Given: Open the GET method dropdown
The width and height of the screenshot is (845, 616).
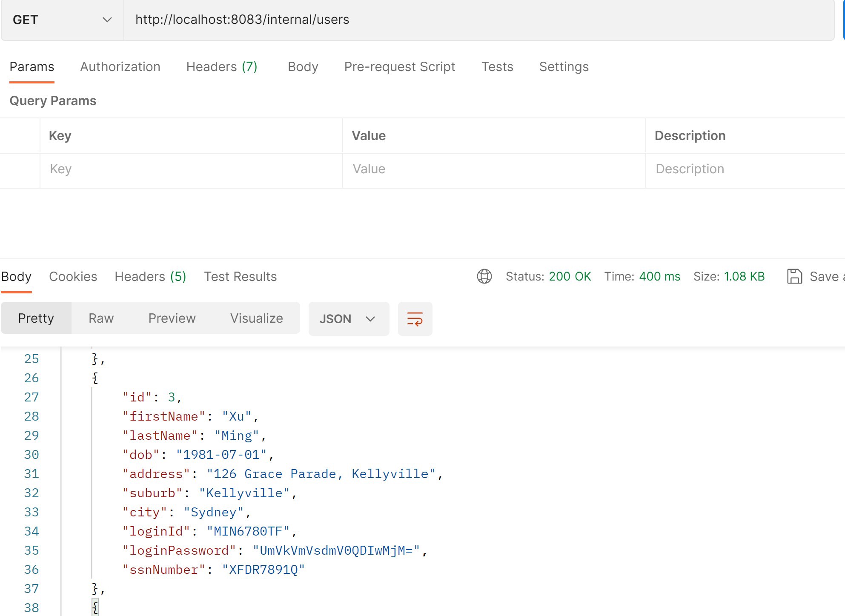Looking at the screenshot, I should coord(63,20).
